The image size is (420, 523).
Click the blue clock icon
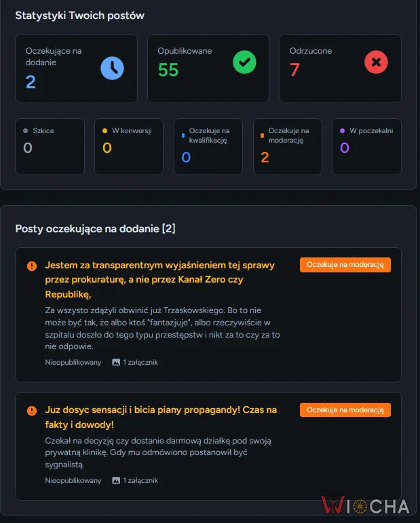tap(112, 68)
